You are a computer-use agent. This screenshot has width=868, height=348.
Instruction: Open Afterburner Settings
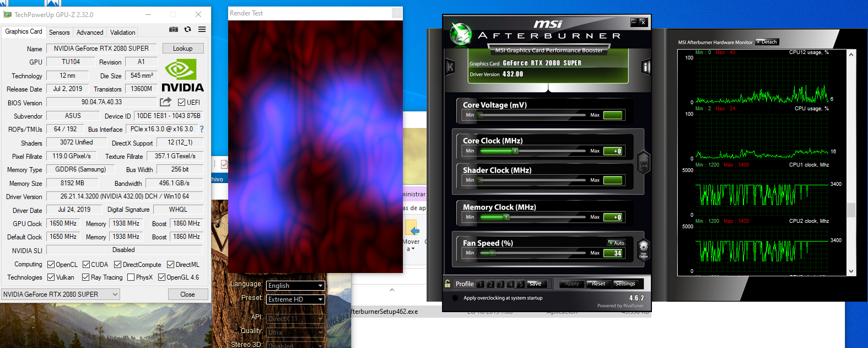point(625,283)
